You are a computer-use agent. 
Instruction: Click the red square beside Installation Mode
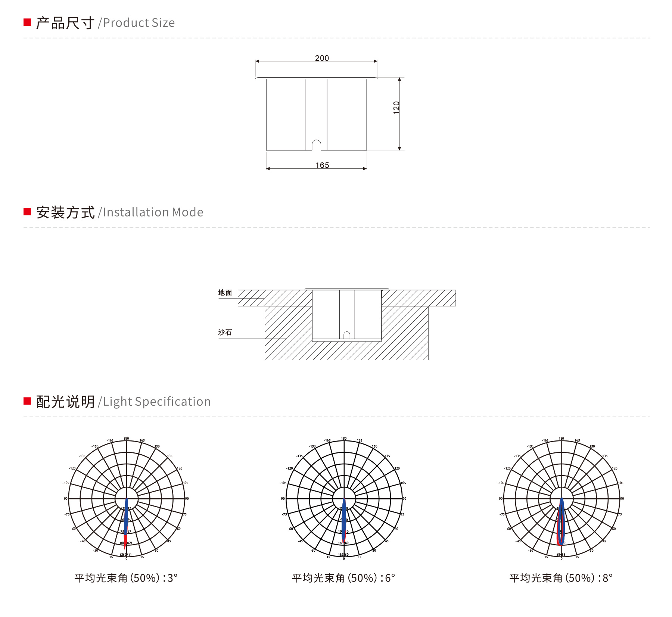click(27, 212)
